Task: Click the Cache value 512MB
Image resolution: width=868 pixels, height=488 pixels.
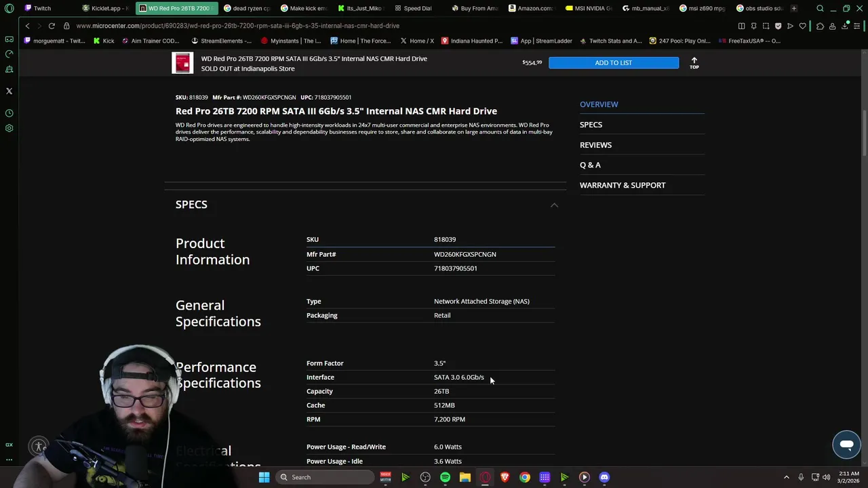Action: (444, 405)
